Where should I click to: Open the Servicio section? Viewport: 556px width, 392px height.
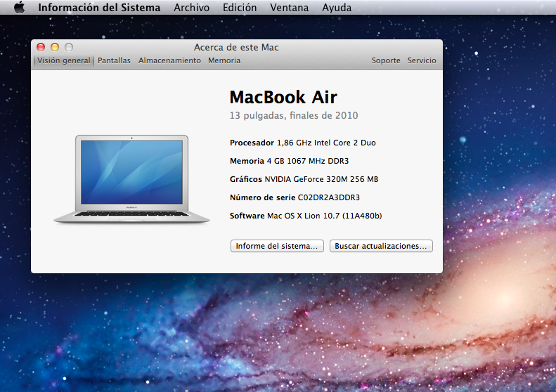(422, 60)
